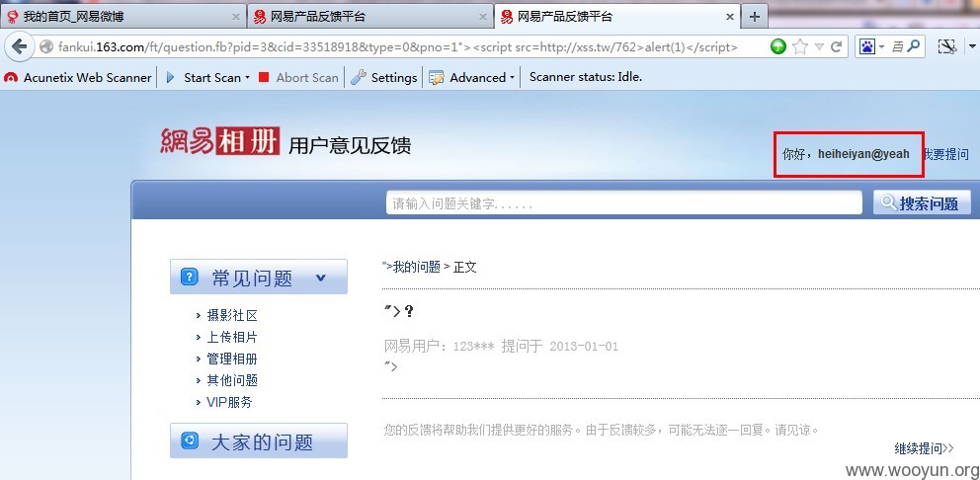Viewport: 980px width, 480px height.
Task: Click the 常见问题 section header
Action: tap(259, 277)
